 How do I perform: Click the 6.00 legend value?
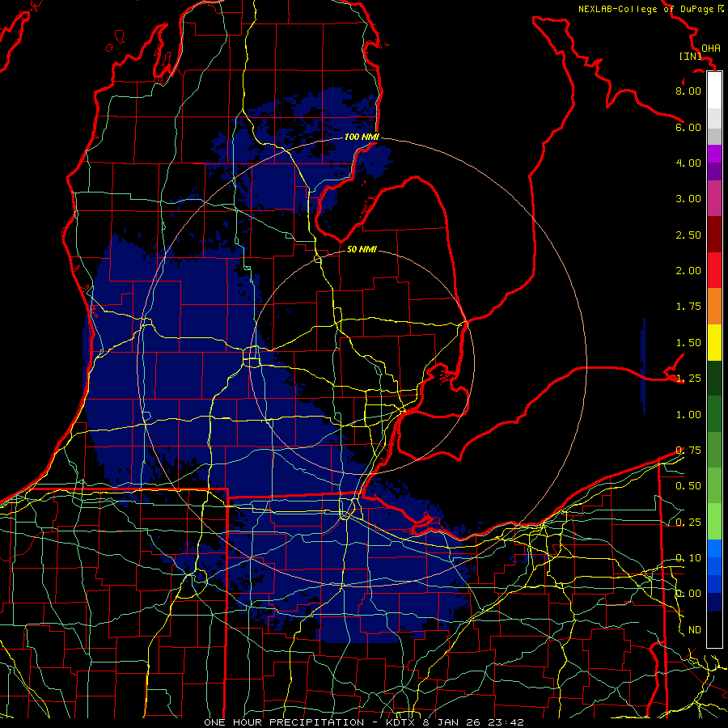pos(688,127)
